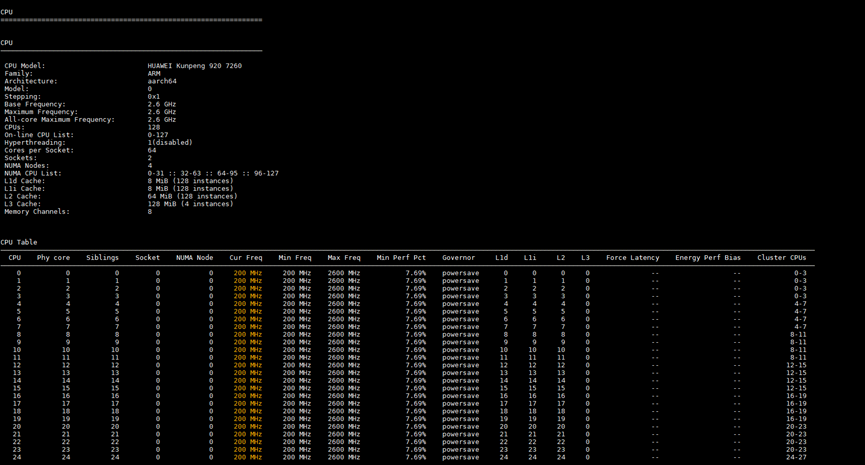865x465 pixels.
Task: Click the 24-27 Cluster CPUs value
Action: 796,457
